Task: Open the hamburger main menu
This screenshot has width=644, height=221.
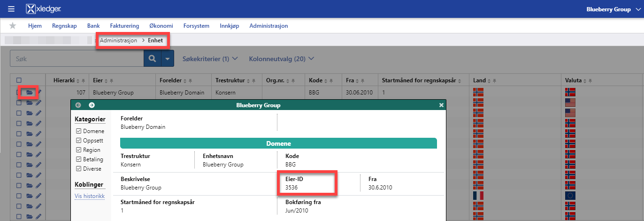Action: coord(11,9)
